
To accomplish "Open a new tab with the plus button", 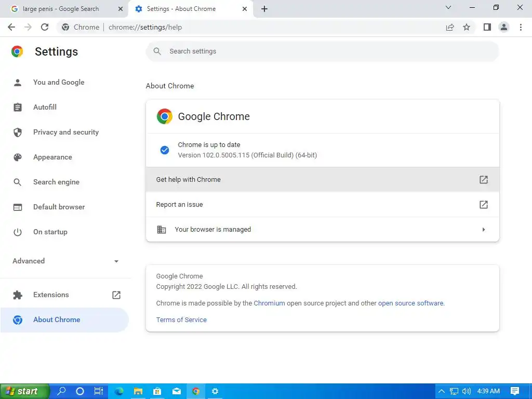I will [264, 9].
